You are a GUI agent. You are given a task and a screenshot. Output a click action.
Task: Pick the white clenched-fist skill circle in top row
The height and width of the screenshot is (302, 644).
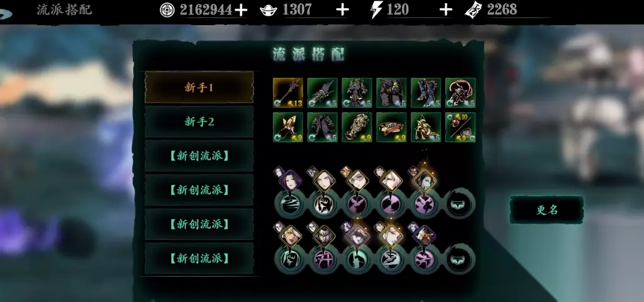pos(323,204)
